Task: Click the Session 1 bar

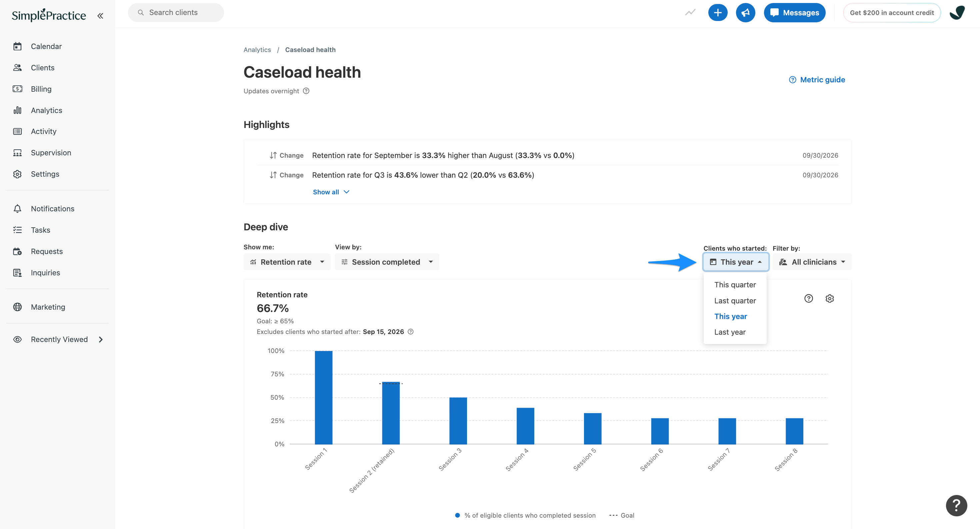Action: tap(323, 397)
